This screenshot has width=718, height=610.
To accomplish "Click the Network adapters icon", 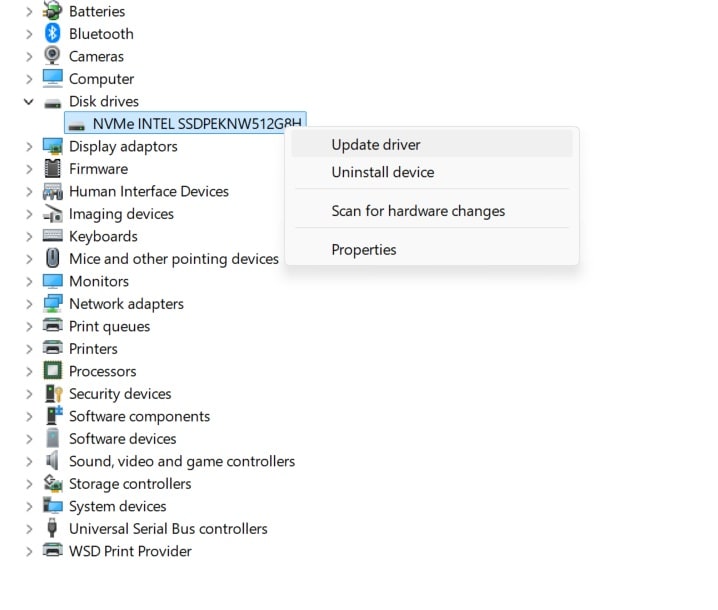I will pos(52,304).
